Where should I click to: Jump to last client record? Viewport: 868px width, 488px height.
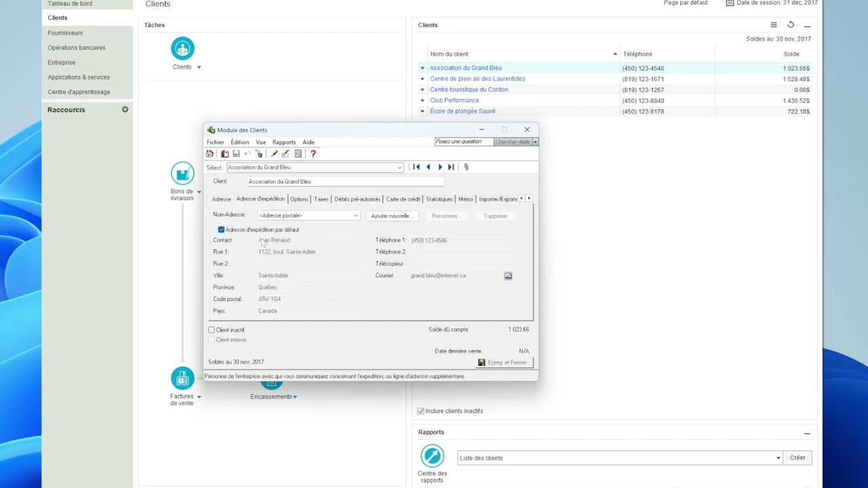(451, 167)
